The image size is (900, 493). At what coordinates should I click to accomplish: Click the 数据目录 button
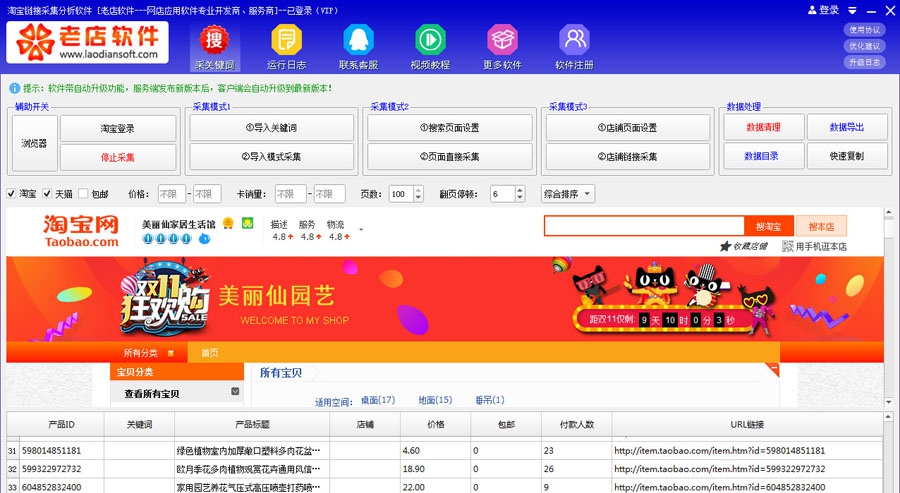[x=762, y=156]
